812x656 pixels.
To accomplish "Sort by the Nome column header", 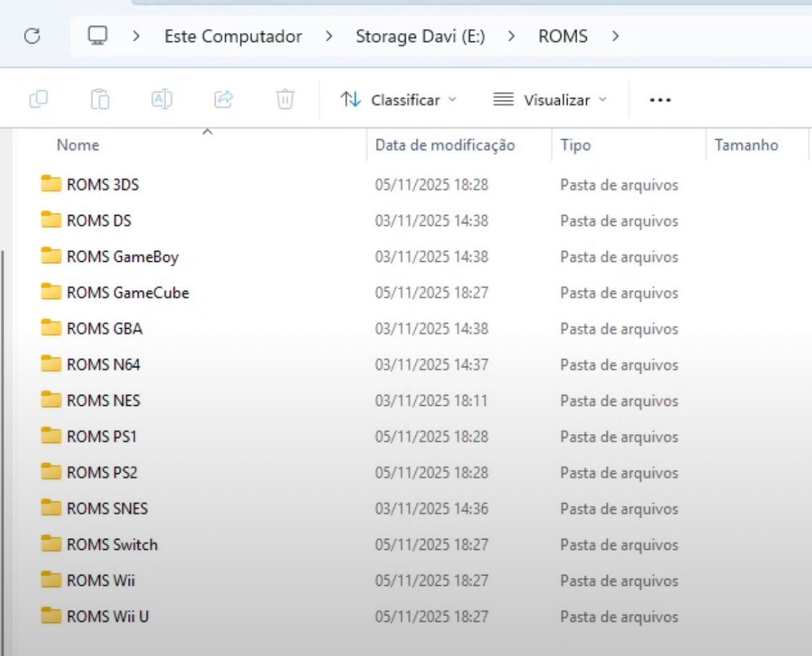I will click(x=78, y=145).
